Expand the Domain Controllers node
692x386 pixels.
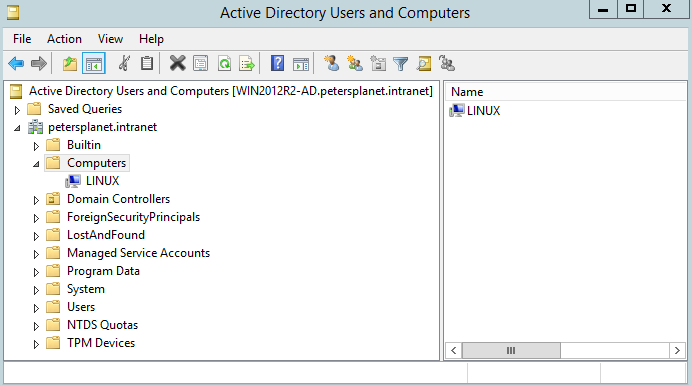coord(36,200)
